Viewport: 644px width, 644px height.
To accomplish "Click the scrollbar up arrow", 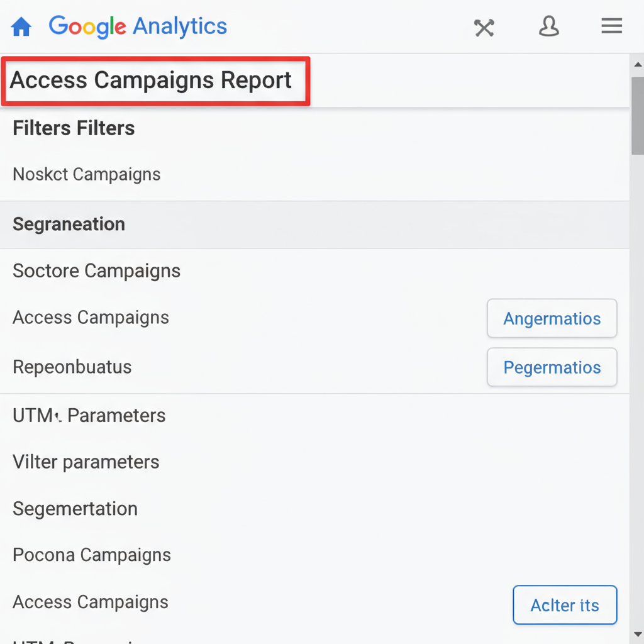I will click(x=638, y=64).
